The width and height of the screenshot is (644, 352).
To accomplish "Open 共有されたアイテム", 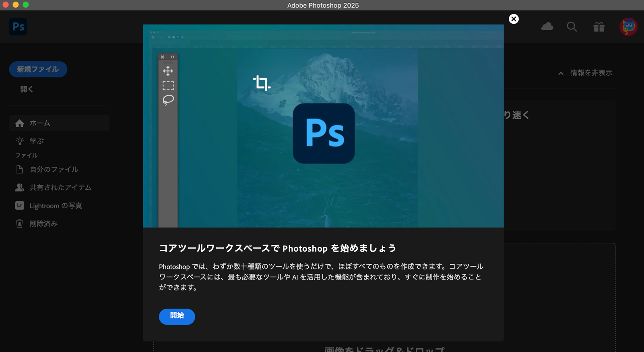I will (x=60, y=188).
